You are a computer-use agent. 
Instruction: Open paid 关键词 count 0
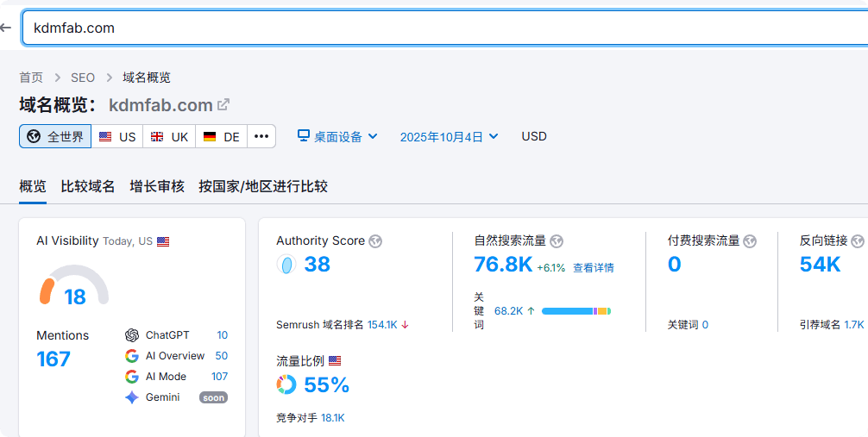point(705,325)
